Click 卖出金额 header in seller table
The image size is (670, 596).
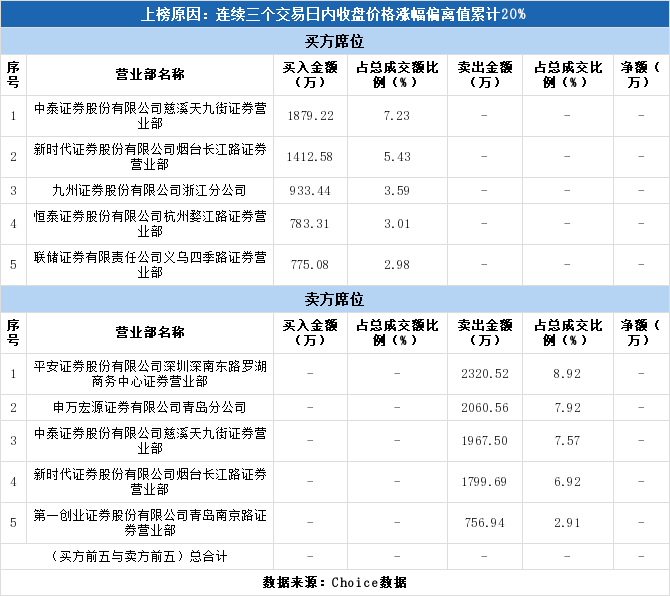pyautogui.click(x=485, y=333)
